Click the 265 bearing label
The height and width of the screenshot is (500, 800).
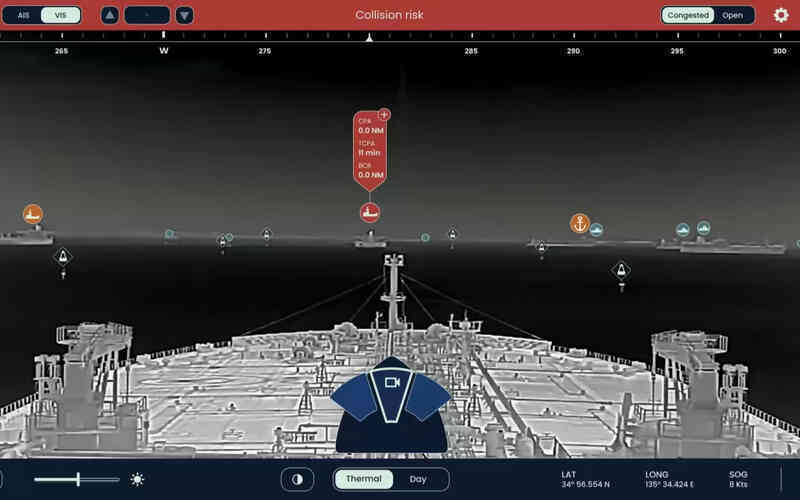pyautogui.click(x=61, y=51)
